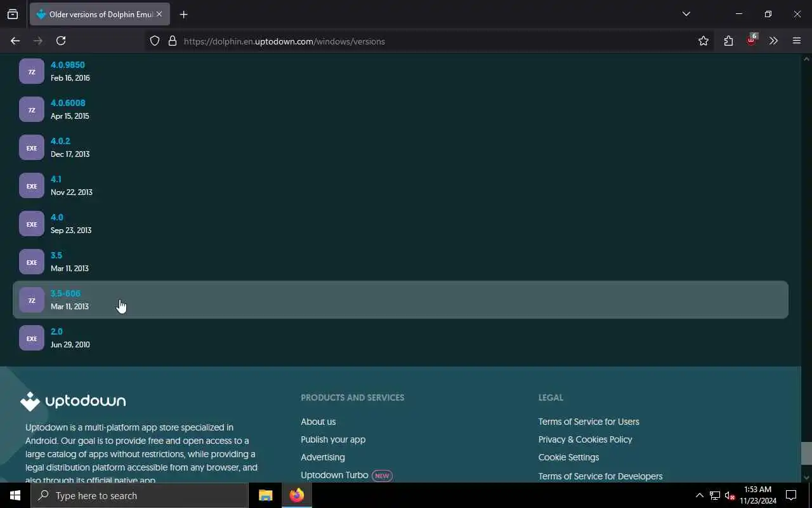Click the muted volume tray icon
The height and width of the screenshot is (508, 812).
pyautogui.click(x=730, y=495)
